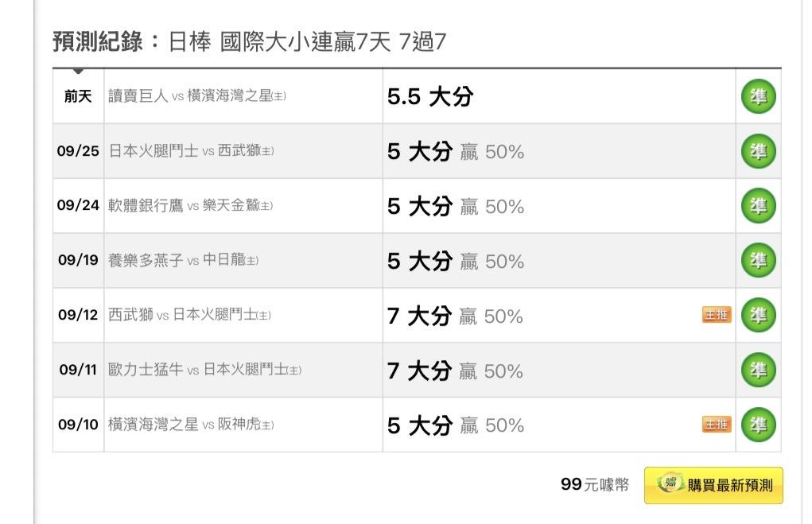Open 日本火腿鬥士 vs 西武獅 matchup on 09/25
This screenshot has height=524, width=812.
(x=191, y=151)
